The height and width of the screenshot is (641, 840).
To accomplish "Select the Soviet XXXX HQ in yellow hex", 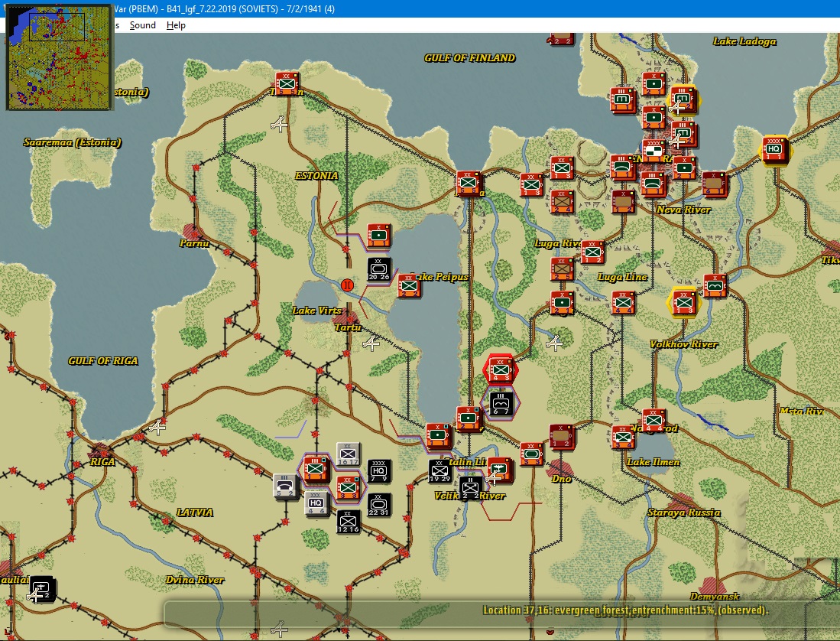I will (774, 149).
